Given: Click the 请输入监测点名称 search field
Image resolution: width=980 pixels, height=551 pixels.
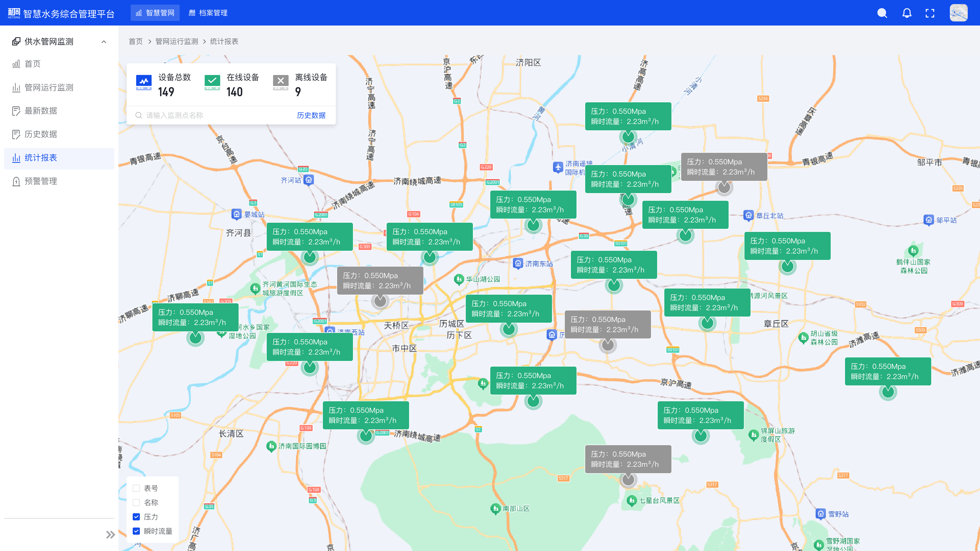Looking at the screenshot, I should [x=190, y=115].
